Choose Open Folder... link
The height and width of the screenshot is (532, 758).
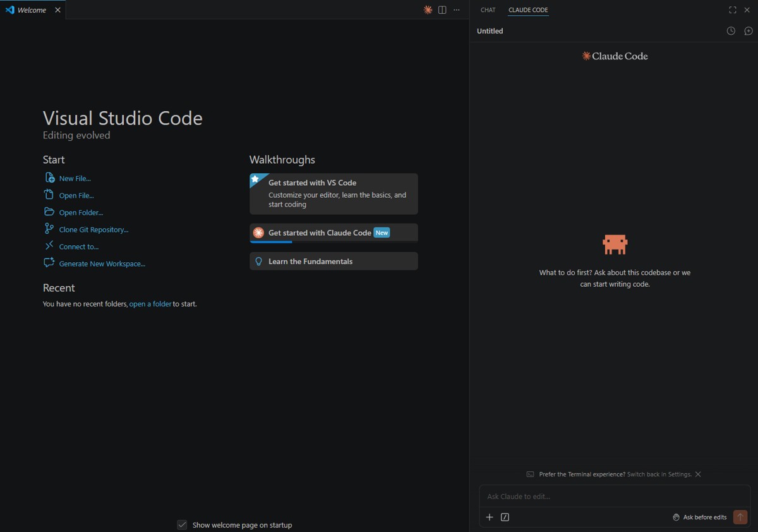coord(81,213)
